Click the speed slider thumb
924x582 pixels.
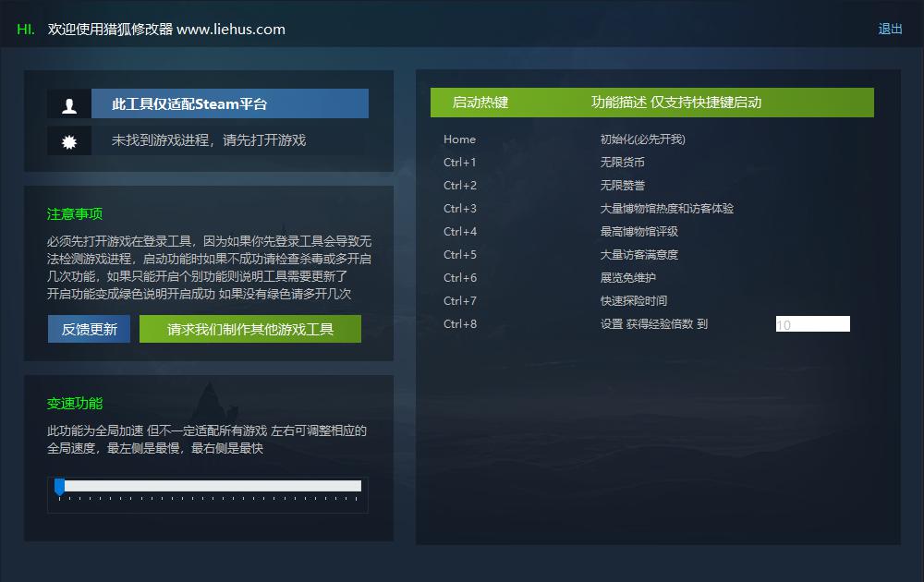tap(59, 487)
